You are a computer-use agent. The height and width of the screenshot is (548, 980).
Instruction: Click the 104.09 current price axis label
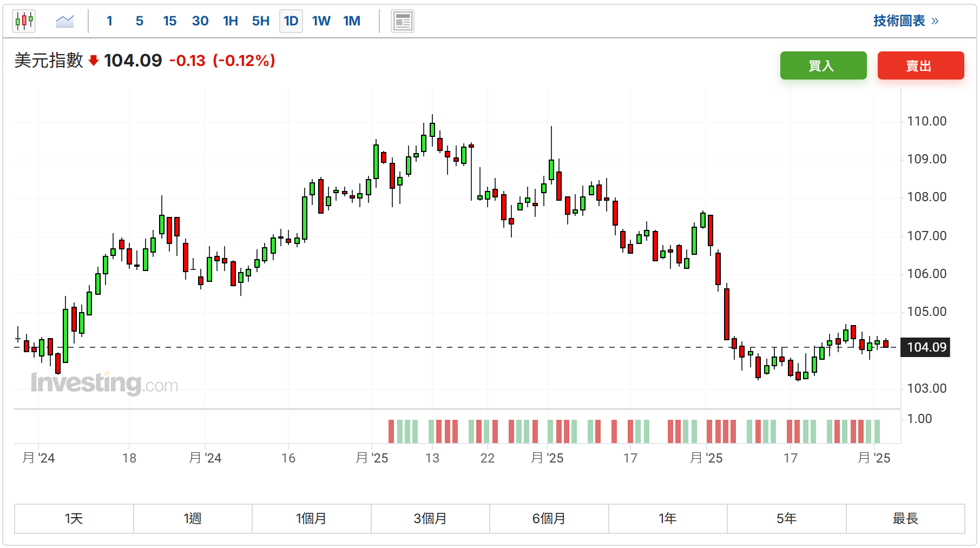[x=925, y=347]
